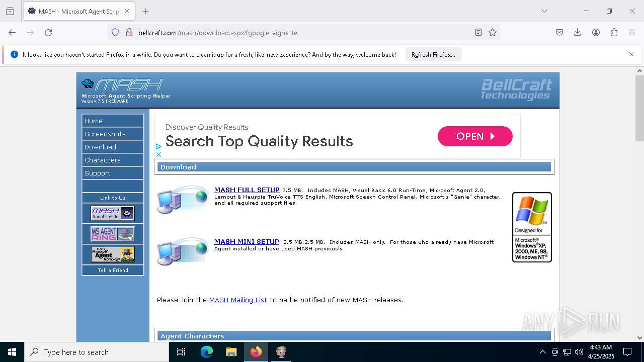
Task: Close the MASH browser tab
Action: [127, 11]
